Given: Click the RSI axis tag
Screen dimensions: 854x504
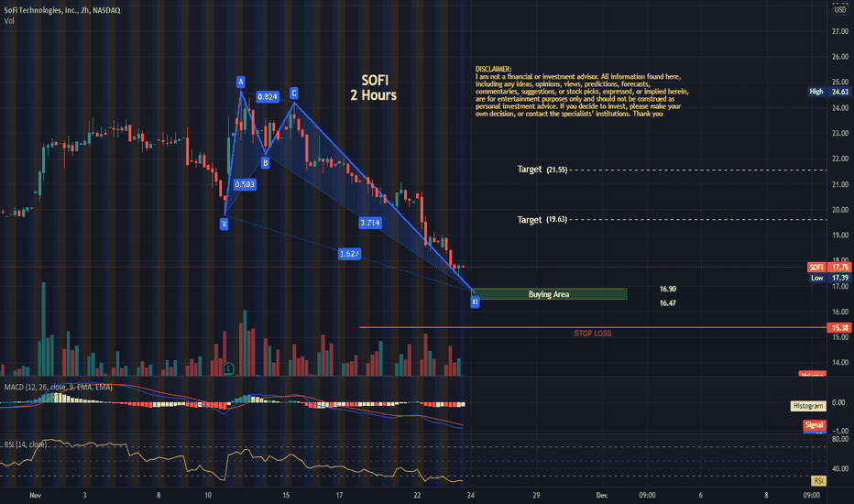Looking at the screenshot, I should click(x=818, y=480).
